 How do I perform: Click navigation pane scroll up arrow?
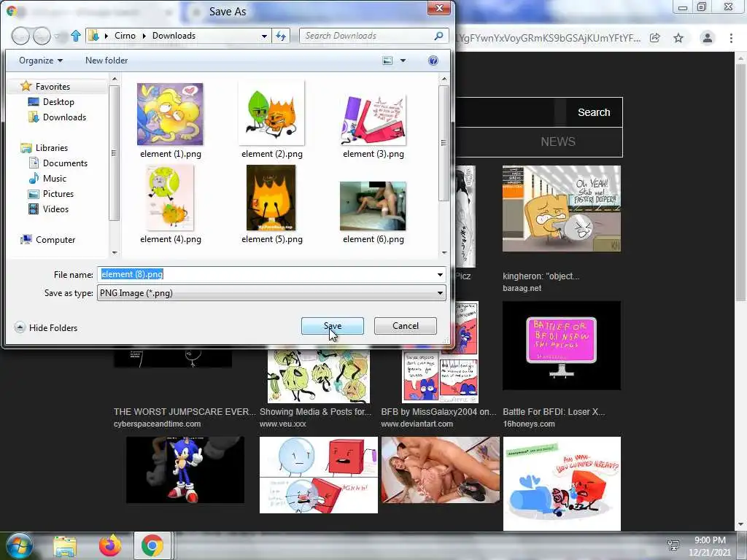pos(115,79)
